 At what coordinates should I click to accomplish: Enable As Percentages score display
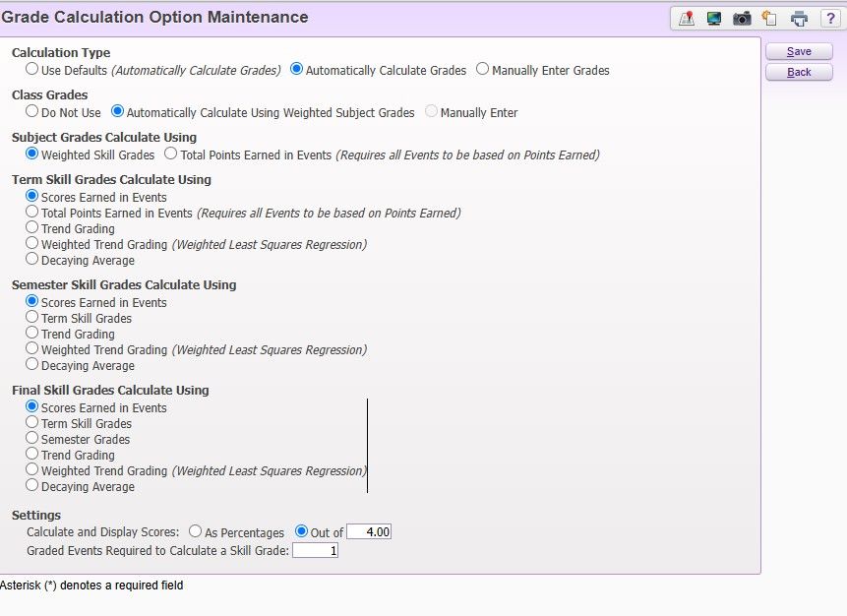point(196,532)
